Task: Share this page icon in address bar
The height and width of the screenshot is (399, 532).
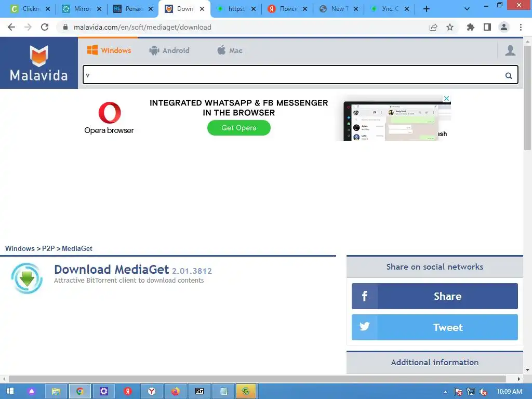Action: tap(433, 27)
